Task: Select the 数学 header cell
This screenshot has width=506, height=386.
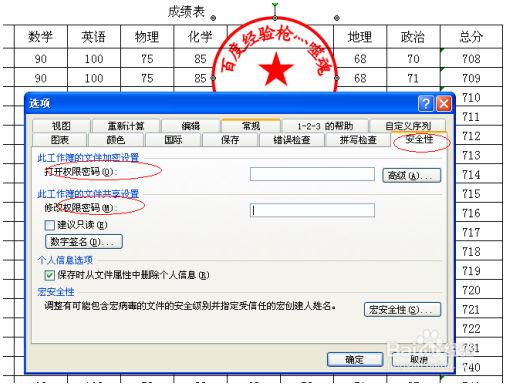Action: coord(41,37)
